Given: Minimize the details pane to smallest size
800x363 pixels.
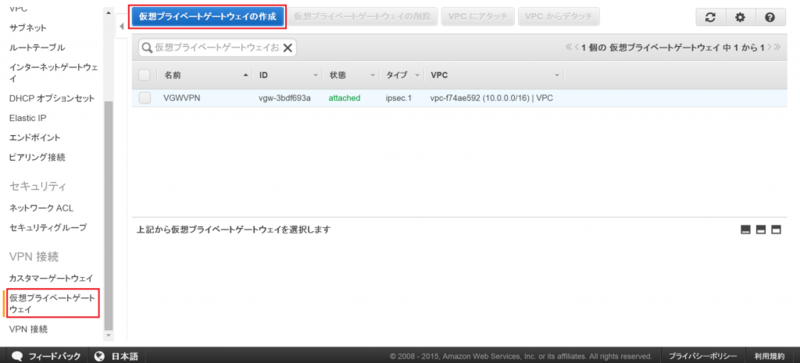Looking at the screenshot, I should [746, 230].
